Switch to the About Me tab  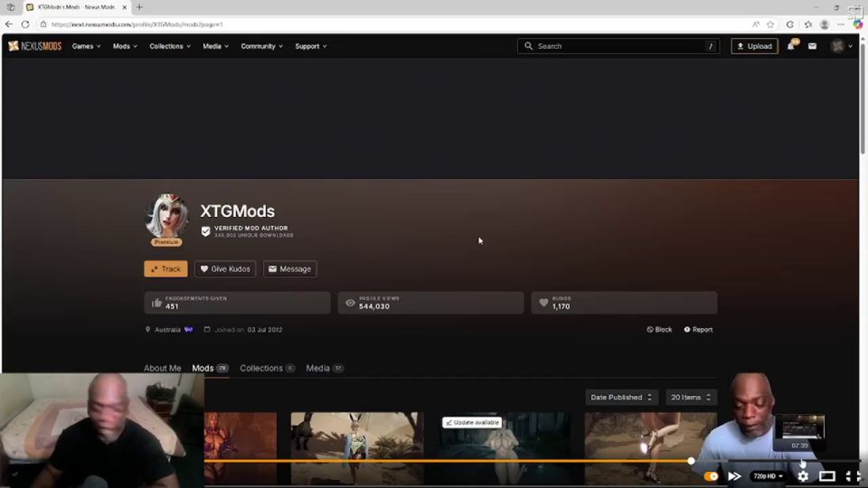[162, 368]
